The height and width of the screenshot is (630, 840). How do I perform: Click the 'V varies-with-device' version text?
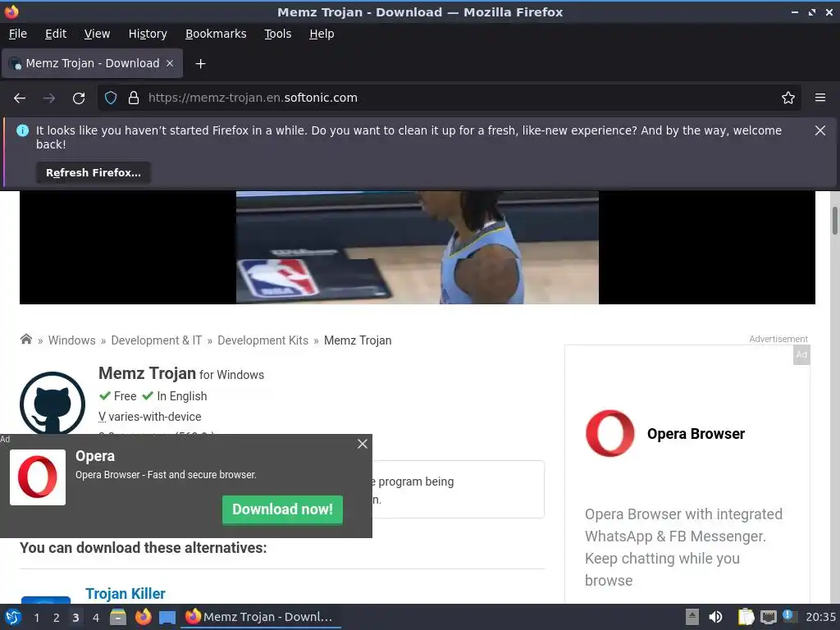pyautogui.click(x=150, y=417)
